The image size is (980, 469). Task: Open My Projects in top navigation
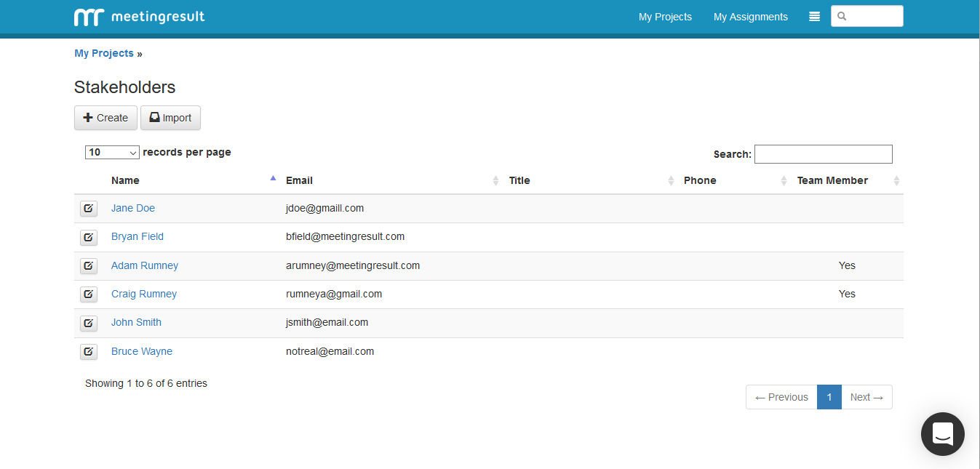point(665,17)
